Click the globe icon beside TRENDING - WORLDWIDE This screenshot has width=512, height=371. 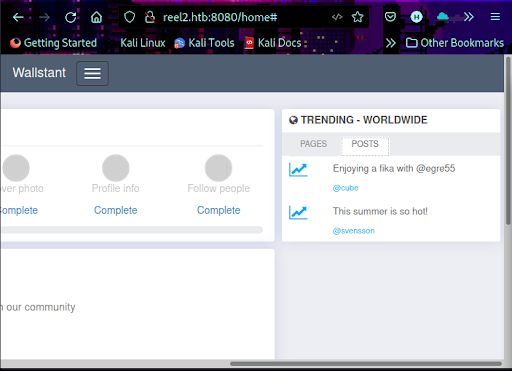coord(293,120)
